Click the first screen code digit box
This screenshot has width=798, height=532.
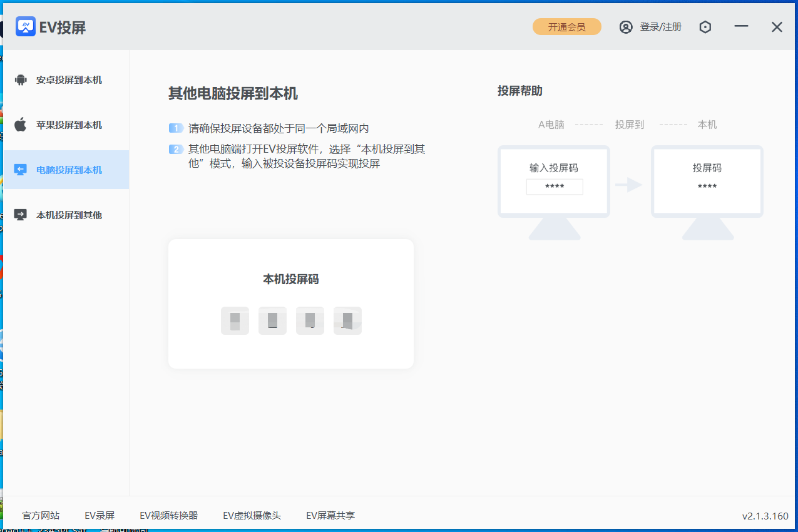coord(235,320)
